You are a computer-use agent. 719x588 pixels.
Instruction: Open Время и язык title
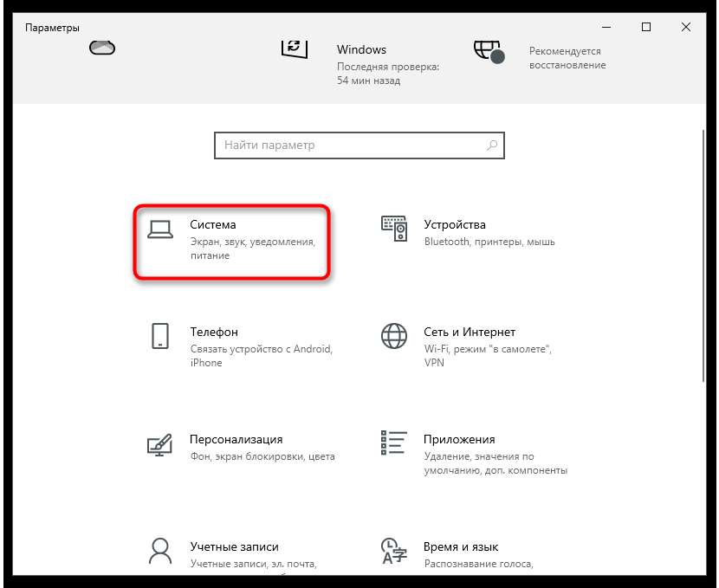coord(460,546)
